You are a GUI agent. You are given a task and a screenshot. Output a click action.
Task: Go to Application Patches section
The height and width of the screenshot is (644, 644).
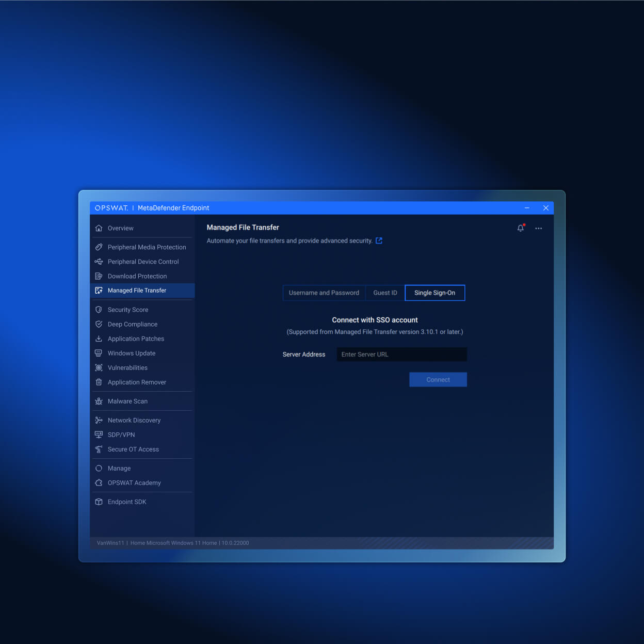136,339
